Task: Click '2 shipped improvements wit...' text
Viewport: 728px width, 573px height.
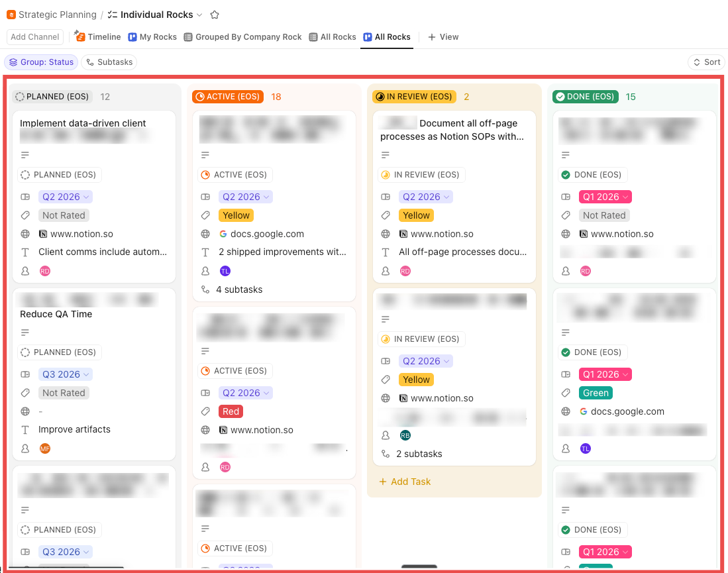Action: 282,252
